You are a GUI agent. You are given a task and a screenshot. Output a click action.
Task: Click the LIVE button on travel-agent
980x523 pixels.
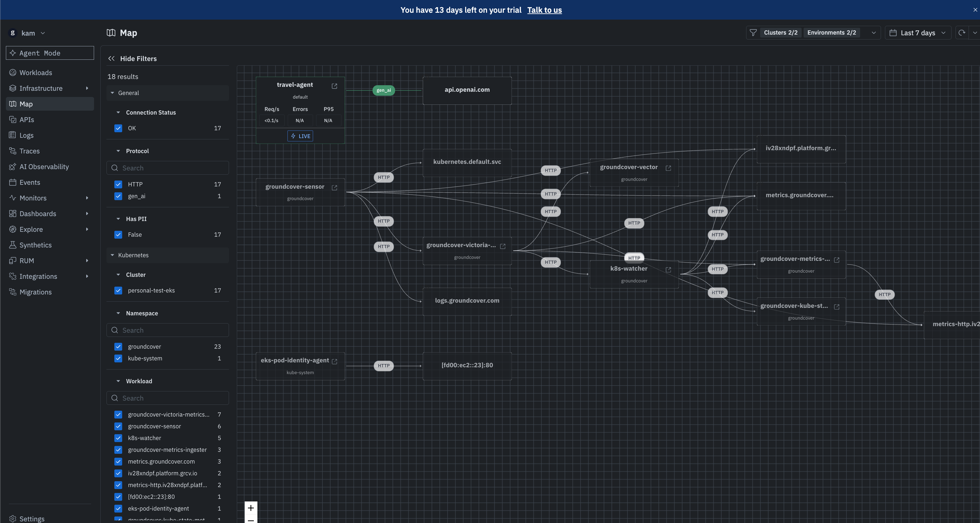[300, 136]
